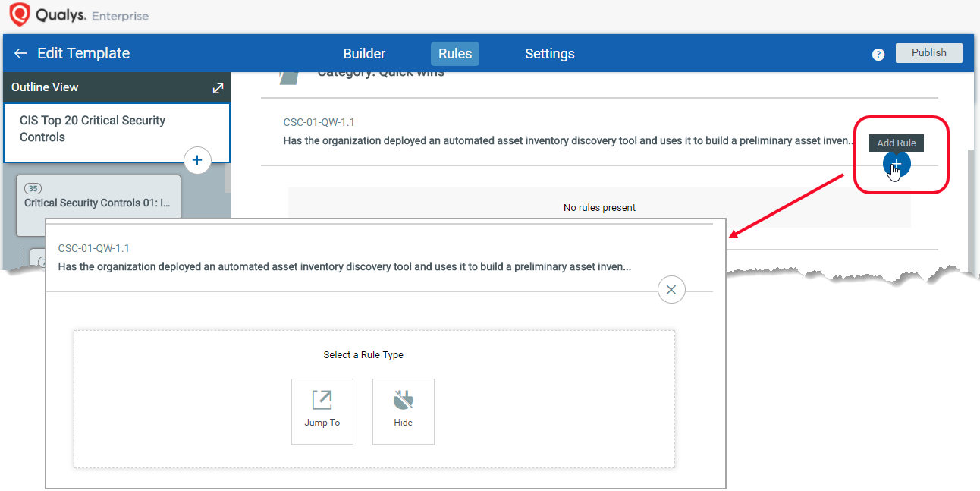
Task: Click the 35 count badge on section card
Action: coord(33,188)
